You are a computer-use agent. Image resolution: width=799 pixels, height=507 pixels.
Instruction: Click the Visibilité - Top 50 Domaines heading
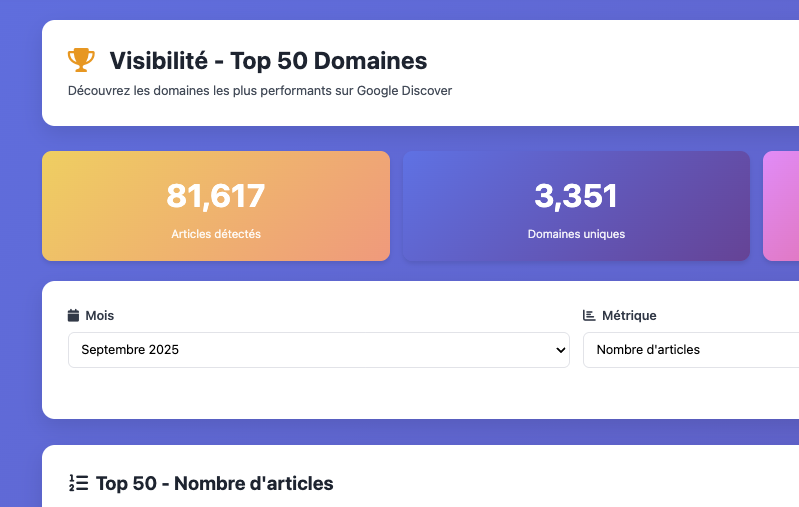pos(269,61)
